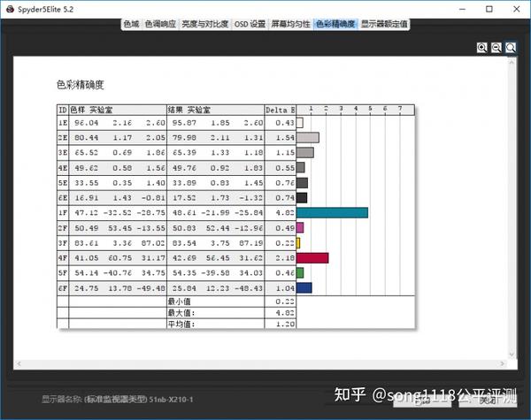Click the vertical scrollbar up arrow

(x=512, y=62)
